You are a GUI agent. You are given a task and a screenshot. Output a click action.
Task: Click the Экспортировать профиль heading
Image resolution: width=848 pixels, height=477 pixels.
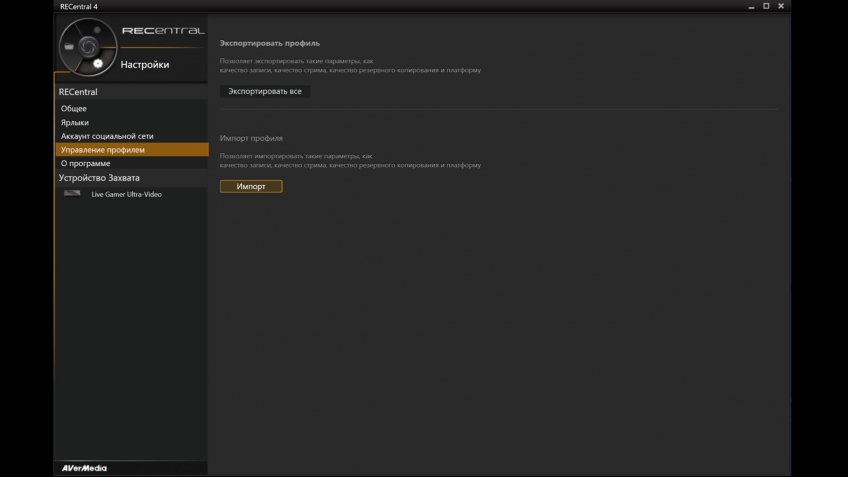(270, 43)
